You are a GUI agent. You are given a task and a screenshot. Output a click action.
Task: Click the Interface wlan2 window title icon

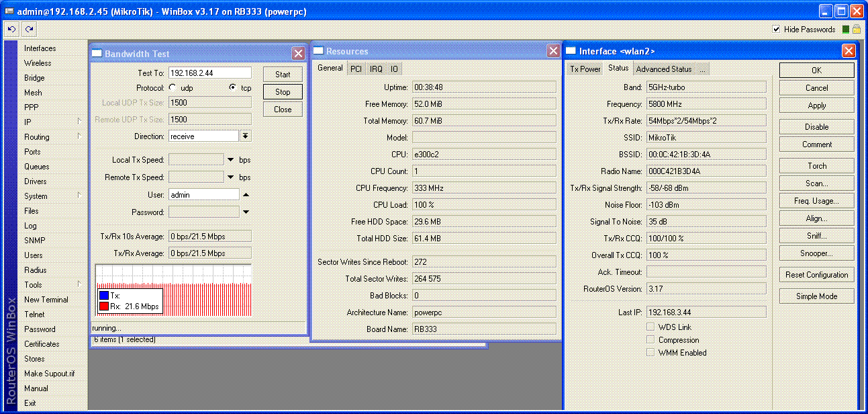pos(571,51)
